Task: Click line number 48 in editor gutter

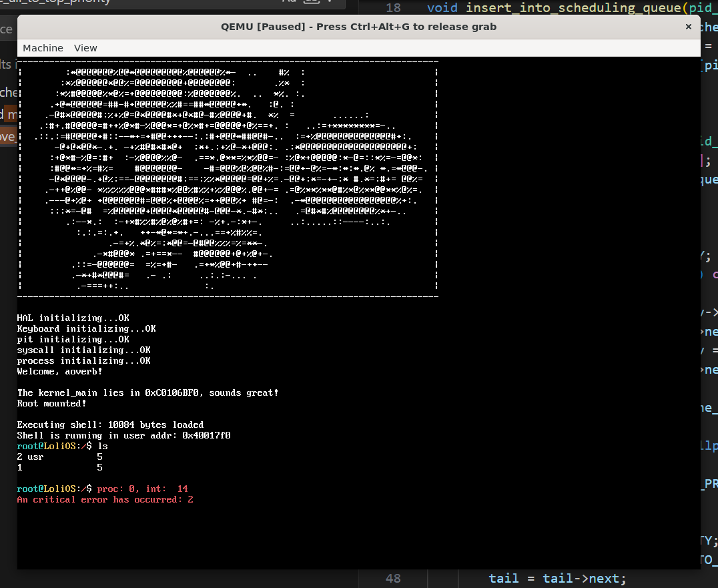Action: pyautogui.click(x=394, y=578)
